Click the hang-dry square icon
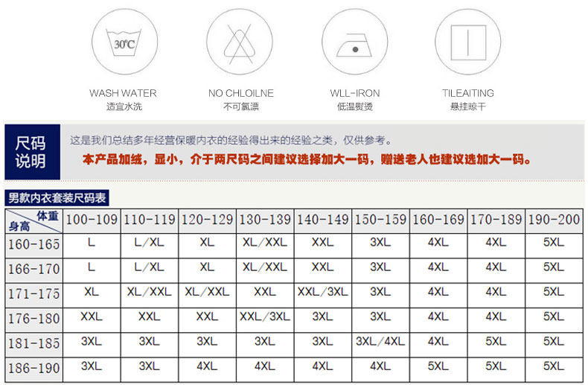Image resolution: width=588 pixels, height=385 pixels. [468, 42]
